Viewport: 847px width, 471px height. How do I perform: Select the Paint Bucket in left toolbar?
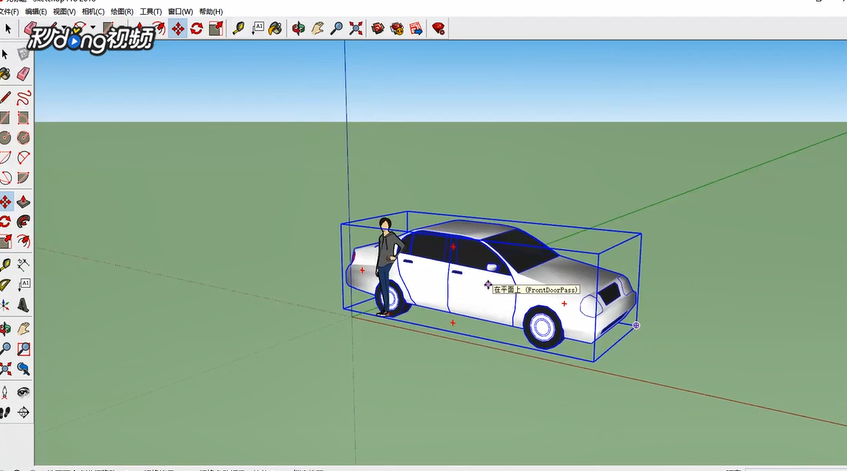[x=5, y=74]
